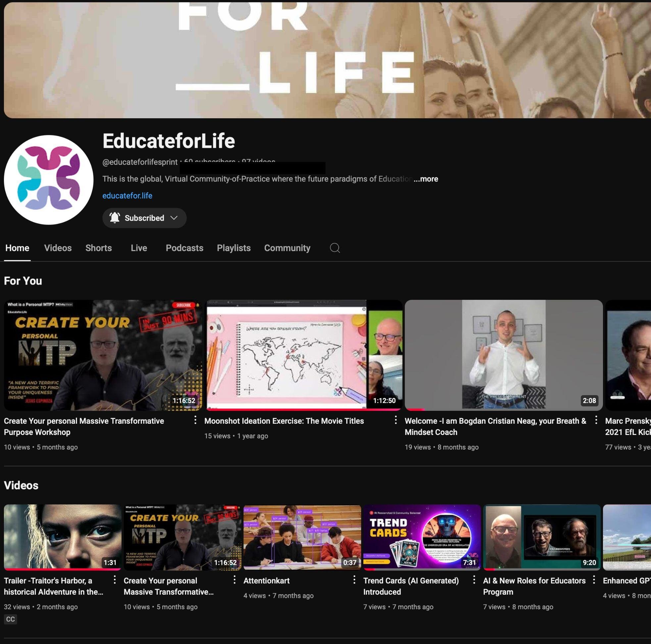Open options menu for Bogdan Cristian Neag video
Viewport: 651px width, 644px height.
(x=596, y=420)
